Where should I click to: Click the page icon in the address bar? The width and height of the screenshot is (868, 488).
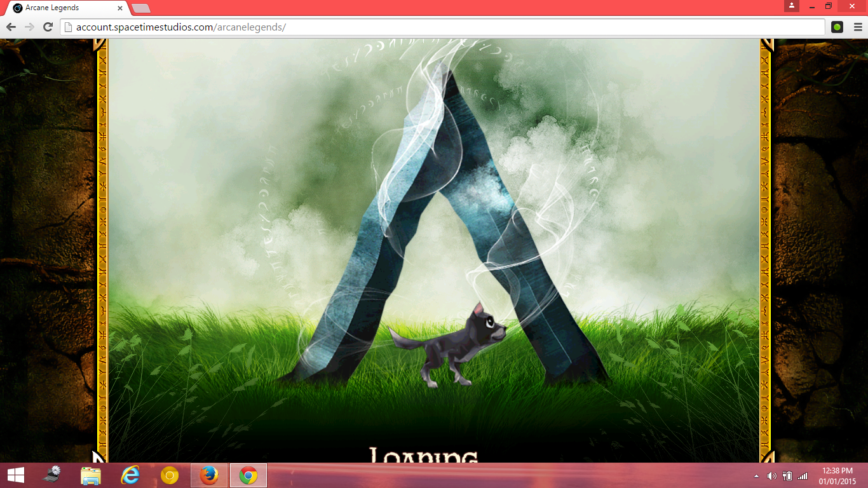click(68, 27)
